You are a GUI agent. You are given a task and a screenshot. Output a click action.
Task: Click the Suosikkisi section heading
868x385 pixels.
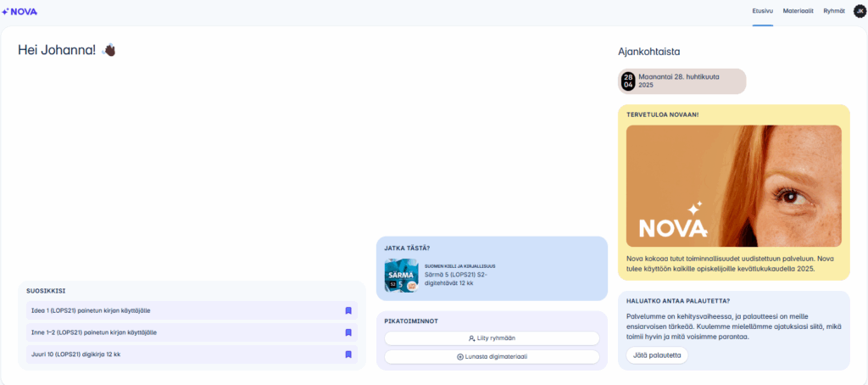[x=47, y=291]
